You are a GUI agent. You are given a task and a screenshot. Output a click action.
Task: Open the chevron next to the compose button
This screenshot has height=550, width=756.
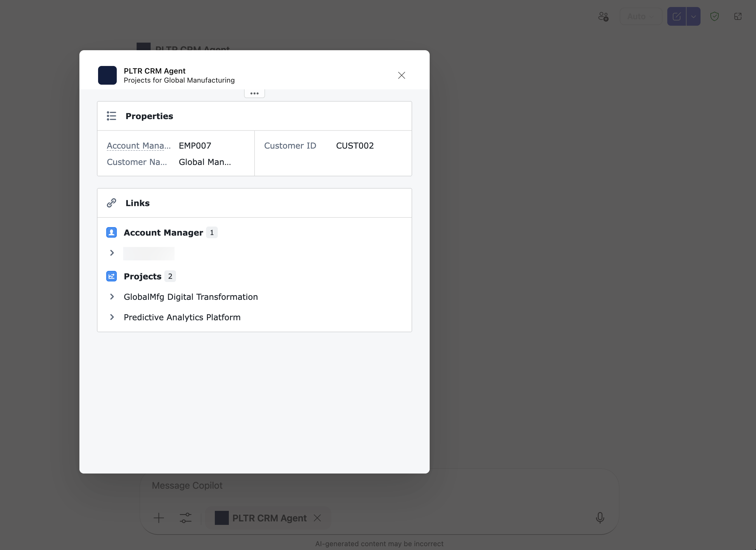(694, 16)
